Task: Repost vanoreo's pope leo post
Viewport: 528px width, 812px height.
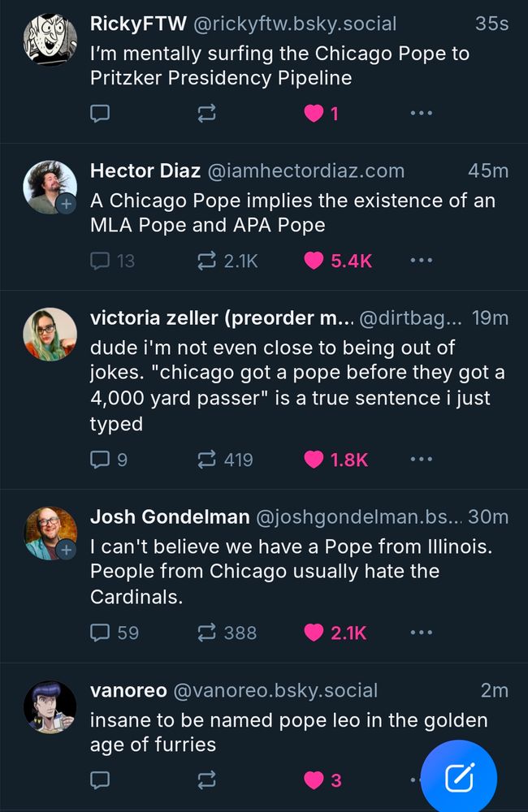Action: (x=206, y=780)
